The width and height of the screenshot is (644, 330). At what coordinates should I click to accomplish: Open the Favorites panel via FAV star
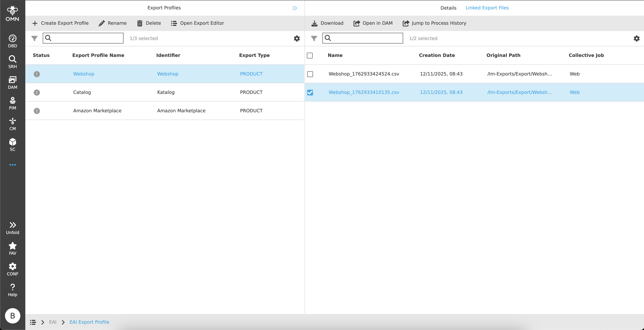[x=12, y=248]
